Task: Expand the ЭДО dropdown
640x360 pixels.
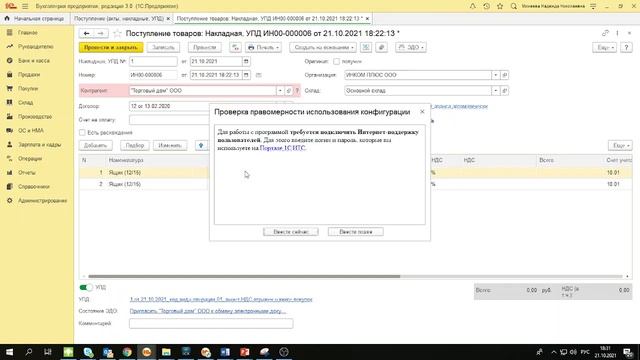Action: tap(411, 47)
